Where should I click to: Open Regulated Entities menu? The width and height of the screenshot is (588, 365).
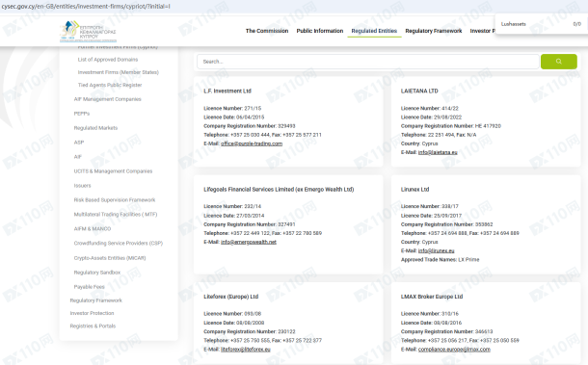point(374,31)
